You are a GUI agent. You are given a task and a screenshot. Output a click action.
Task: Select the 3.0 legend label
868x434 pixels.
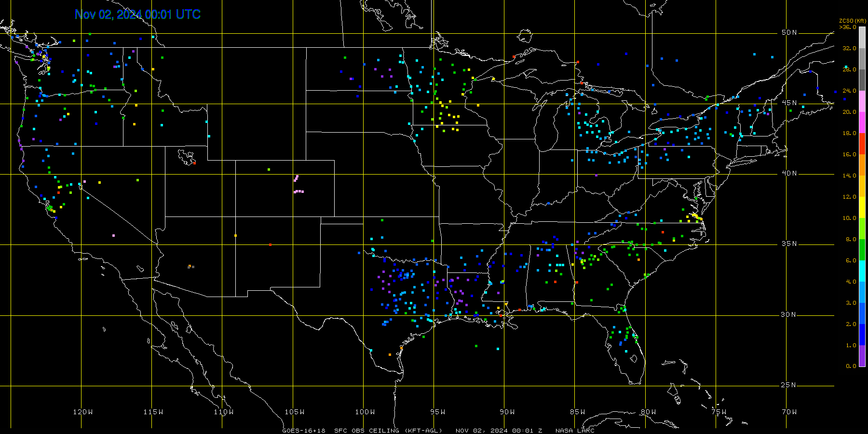[x=851, y=303]
